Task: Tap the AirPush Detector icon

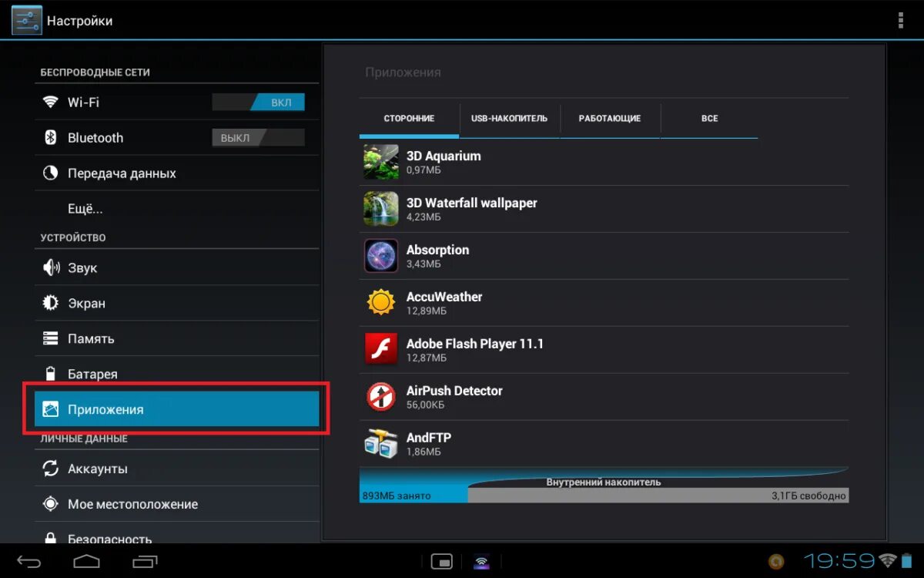Action: point(381,397)
